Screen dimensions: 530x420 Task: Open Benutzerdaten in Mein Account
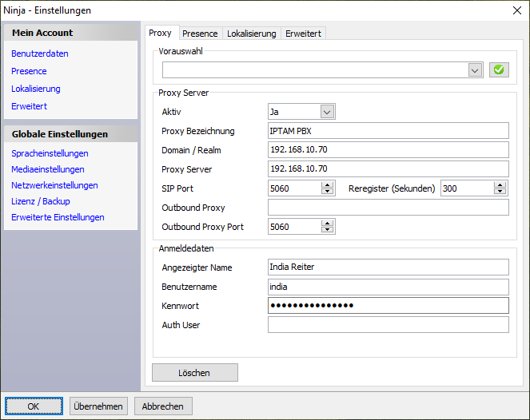pos(40,53)
